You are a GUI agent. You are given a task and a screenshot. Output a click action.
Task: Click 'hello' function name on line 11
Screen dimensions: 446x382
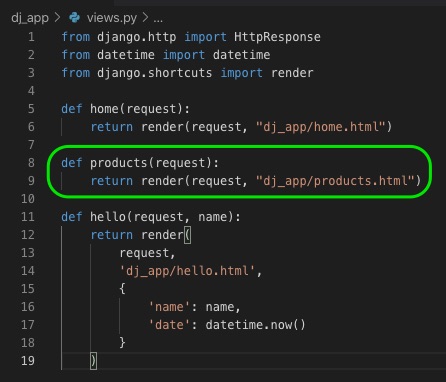[x=108, y=217]
